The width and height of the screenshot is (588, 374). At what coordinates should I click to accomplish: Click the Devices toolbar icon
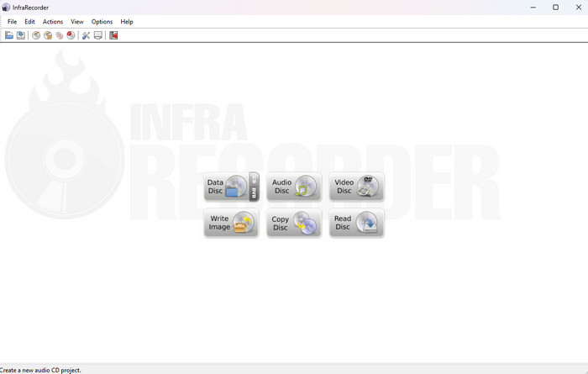click(x=98, y=35)
